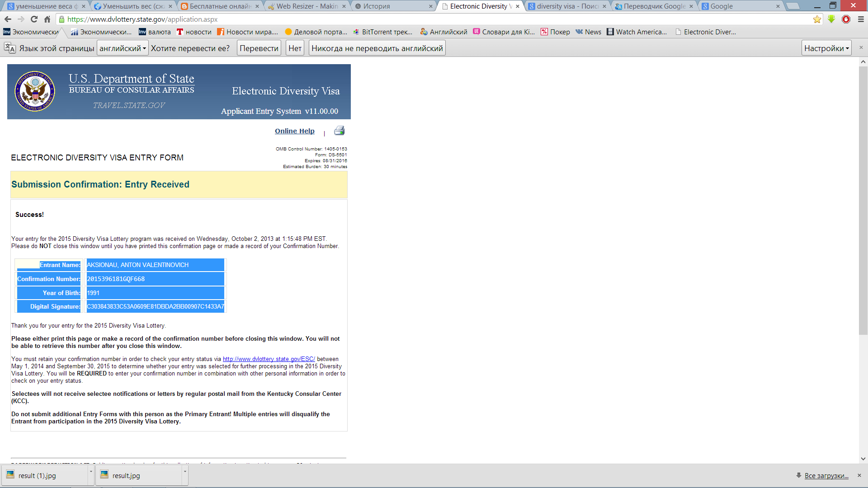The image size is (868, 488).
Task: Click the browser Back arrow
Action: 8,19
